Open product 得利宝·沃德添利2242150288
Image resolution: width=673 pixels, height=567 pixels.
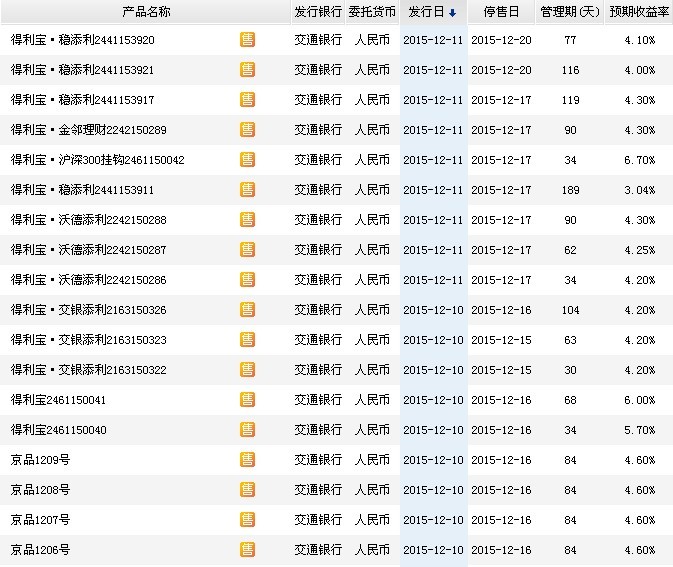pyautogui.click(x=89, y=220)
